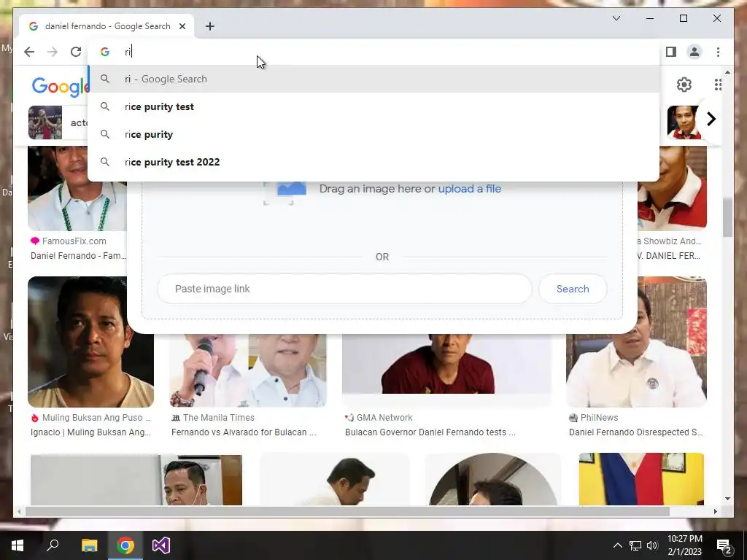747x560 pixels.
Task: Select the "ri - Google Search" suggestion
Action: [373, 79]
